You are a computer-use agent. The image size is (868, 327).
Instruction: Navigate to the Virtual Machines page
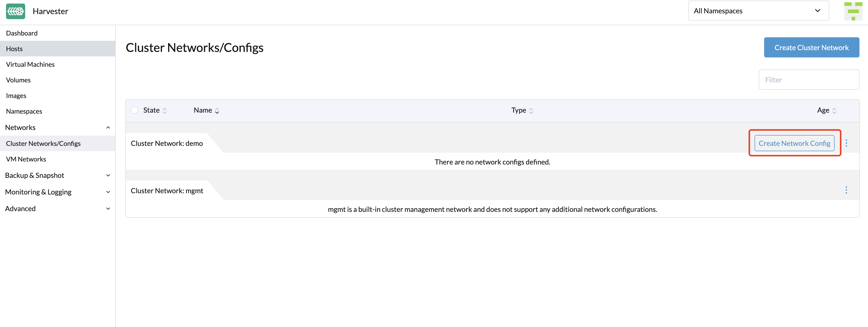pyautogui.click(x=30, y=64)
